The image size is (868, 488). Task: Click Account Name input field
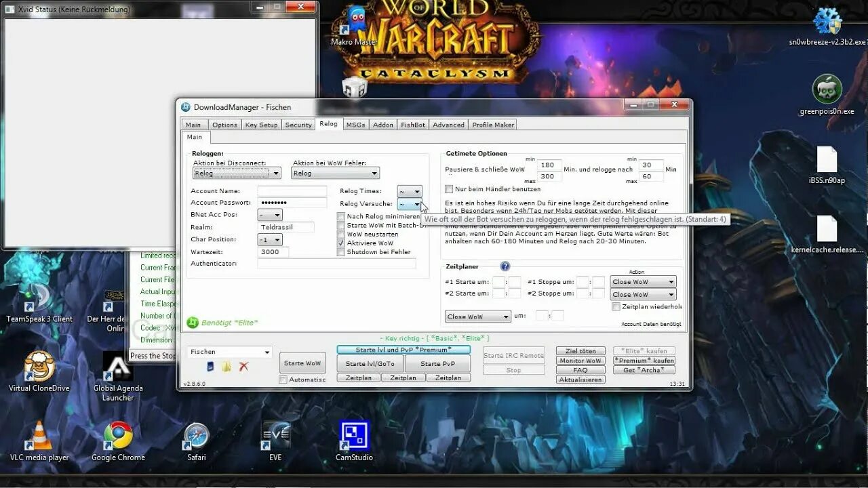[x=292, y=191]
